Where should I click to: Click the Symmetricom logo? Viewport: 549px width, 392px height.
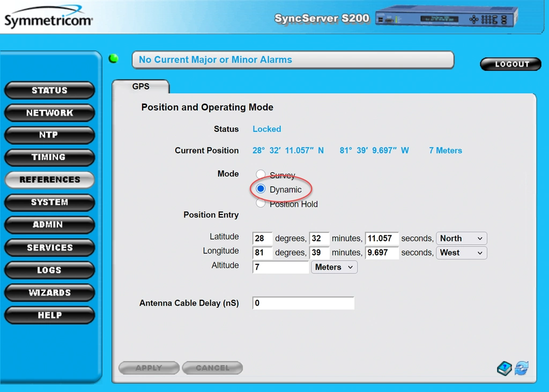pyautogui.click(x=48, y=18)
